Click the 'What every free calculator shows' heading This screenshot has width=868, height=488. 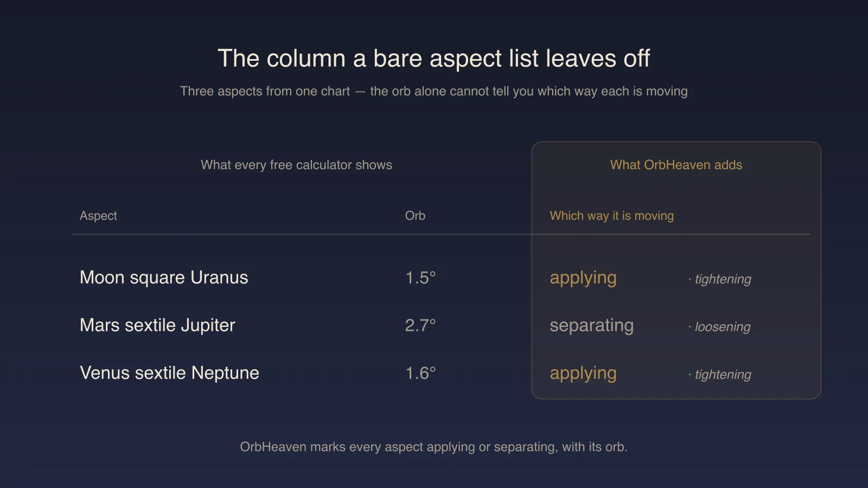click(x=296, y=165)
